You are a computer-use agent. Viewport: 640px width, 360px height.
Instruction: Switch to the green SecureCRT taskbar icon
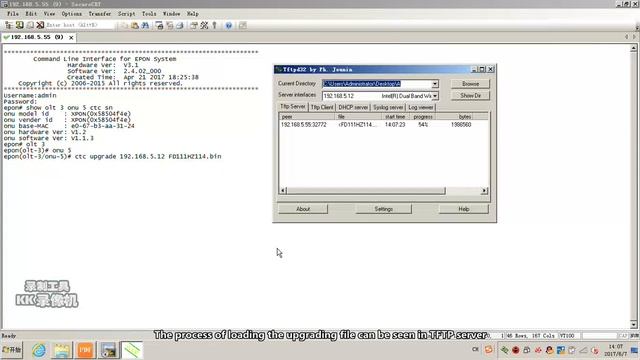point(132,350)
